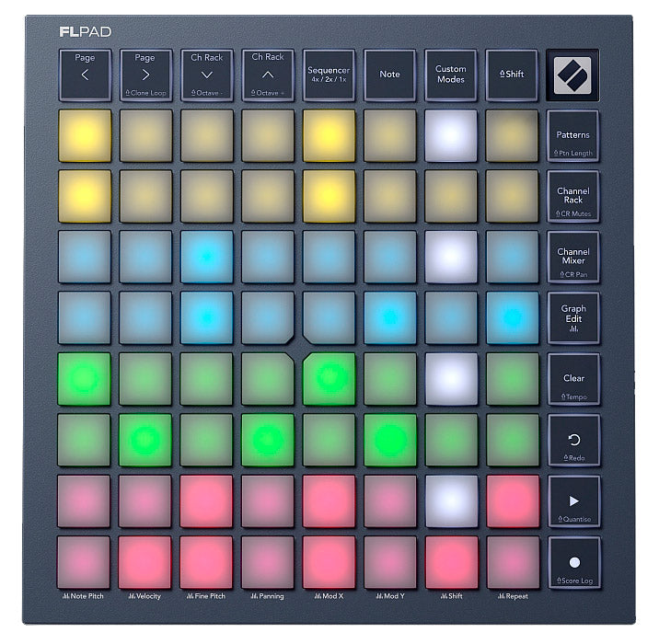This screenshot has height=644, width=659.
Task: Tap the pink pad labeled Note Pitch
Action: (x=84, y=562)
